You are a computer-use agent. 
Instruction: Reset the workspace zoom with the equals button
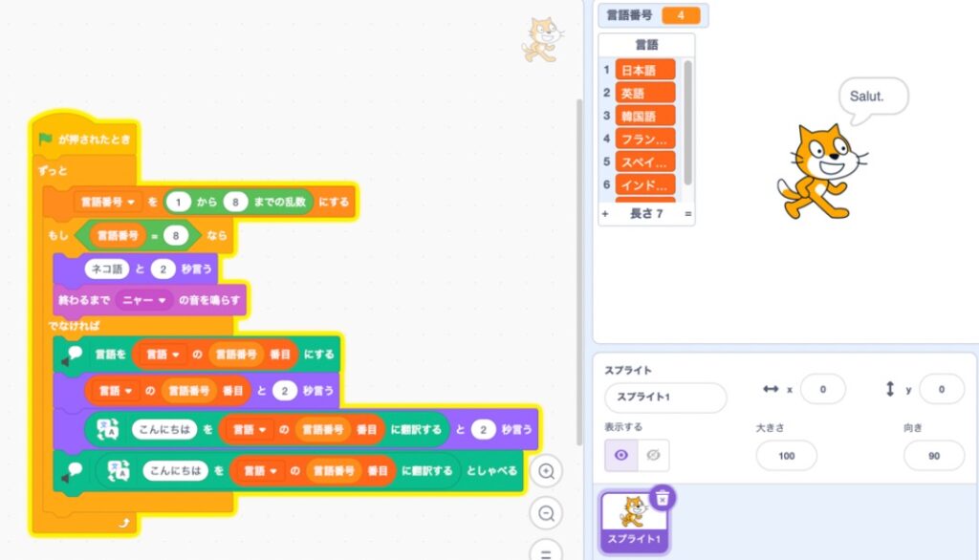click(x=546, y=552)
